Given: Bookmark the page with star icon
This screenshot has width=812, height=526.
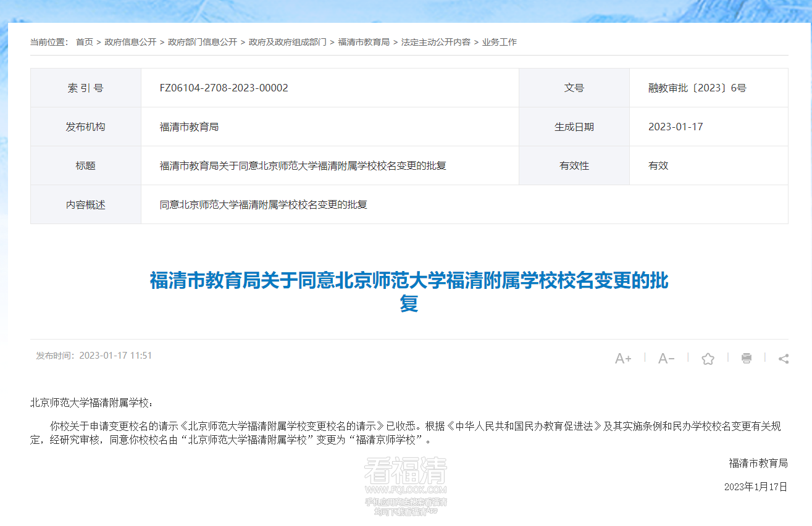Looking at the screenshot, I should [708, 359].
